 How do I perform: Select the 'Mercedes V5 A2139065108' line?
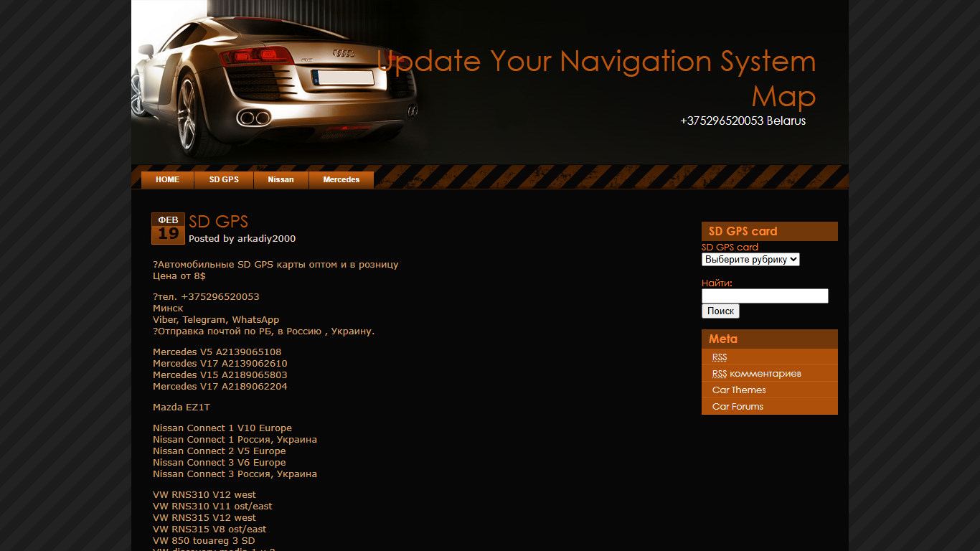[217, 352]
